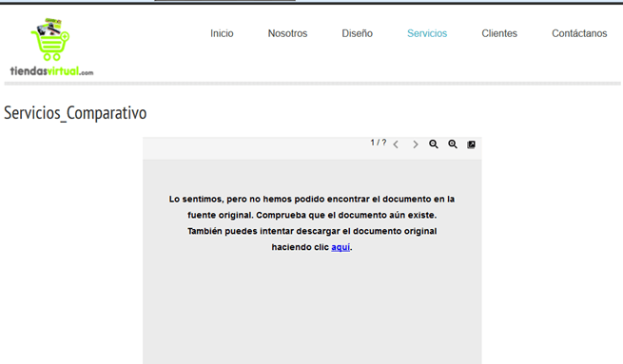
Task: Go to previous page in document viewer
Action: [396, 144]
